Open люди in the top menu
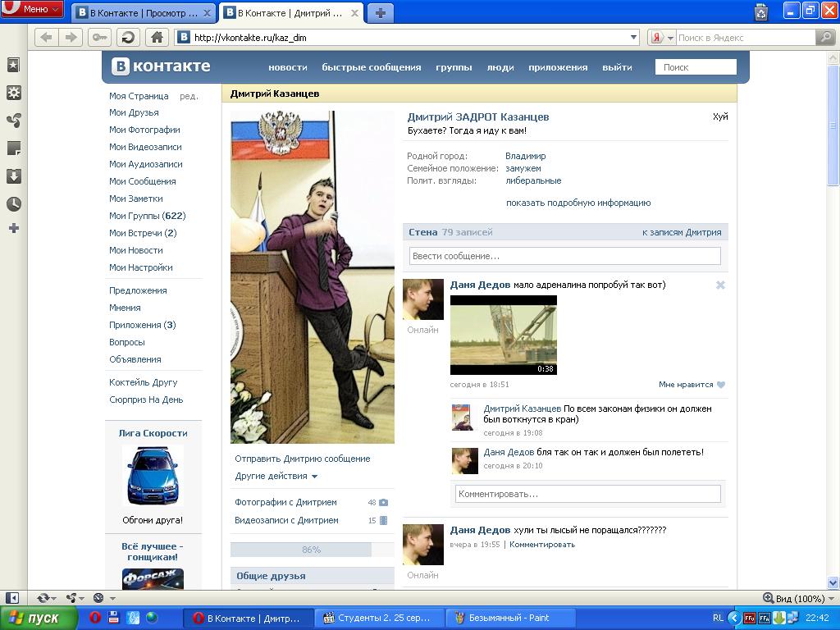Screen dimensions: 840x630 point(500,67)
